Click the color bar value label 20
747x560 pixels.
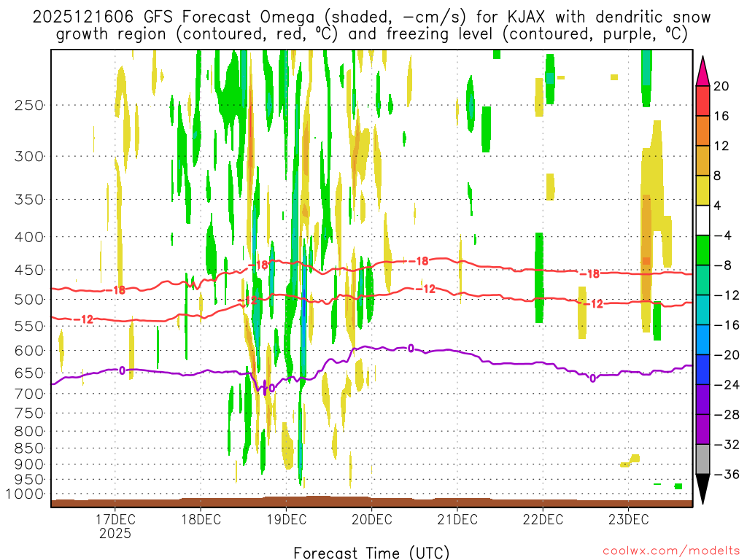(x=721, y=86)
